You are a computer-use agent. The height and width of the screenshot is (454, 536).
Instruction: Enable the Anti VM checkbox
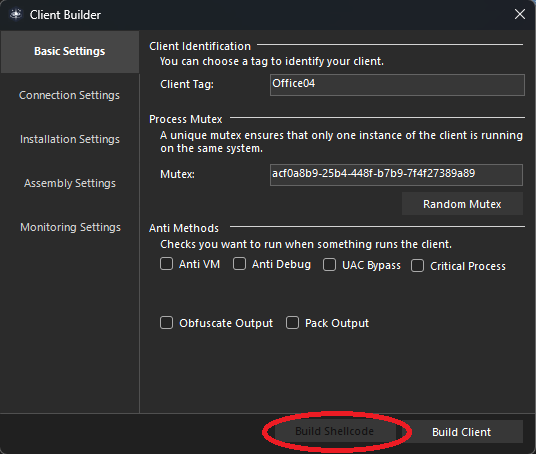click(x=166, y=264)
